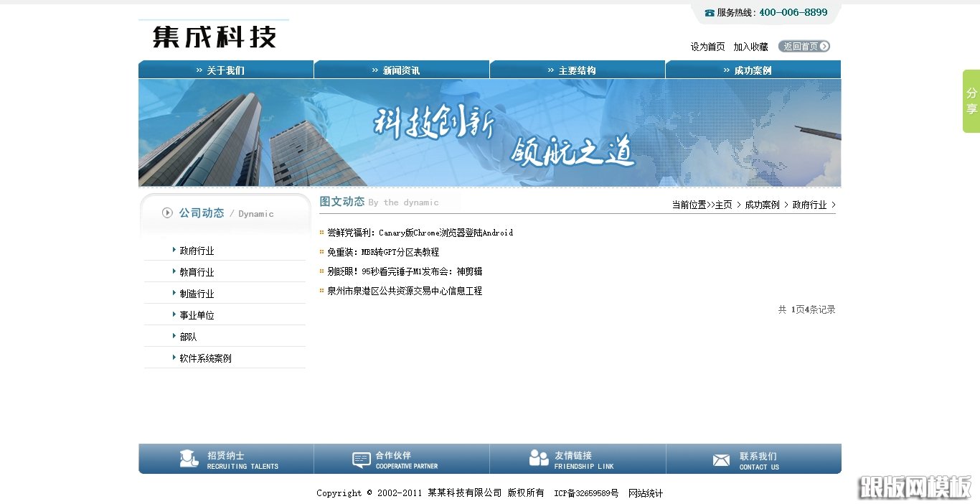980x504 pixels.
Task: Click the orange bullet beside the Chrome news item
Action: point(320,233)
